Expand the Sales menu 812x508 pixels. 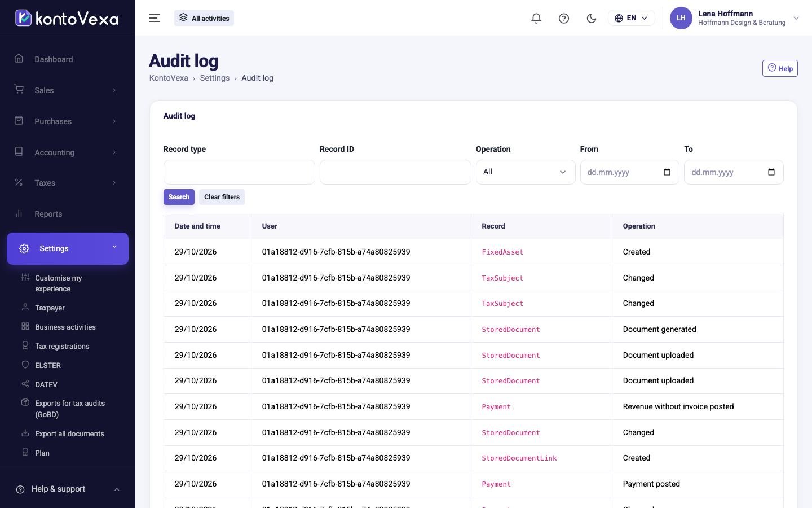[x=68, y=90]
